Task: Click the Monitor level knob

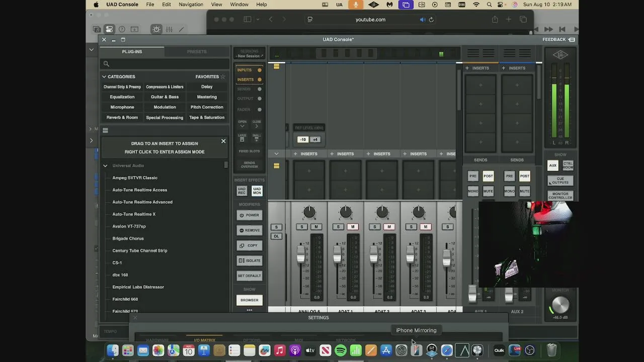Action: pyautogui.click(x=560, y=305)
